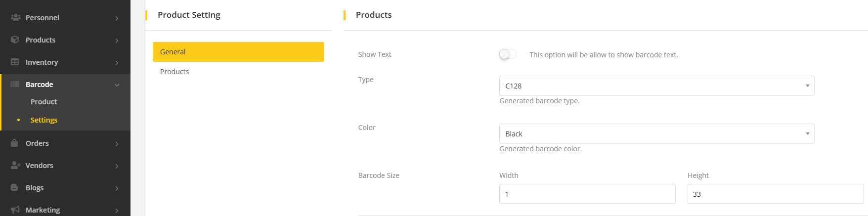Click the barcode Height input field
The image size is (868, 216).
775,194
